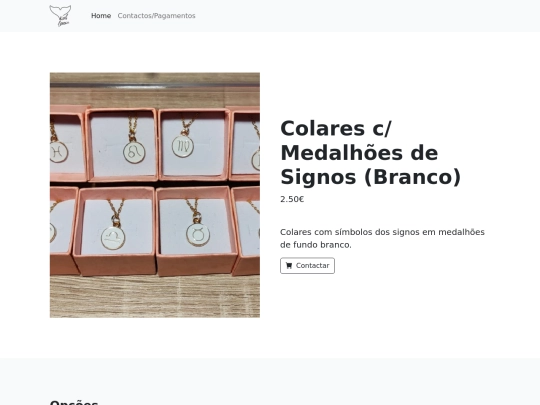Screen dimensions: 540x405
Task: Click the Opções section heading
Action: [x=74, y=402]
